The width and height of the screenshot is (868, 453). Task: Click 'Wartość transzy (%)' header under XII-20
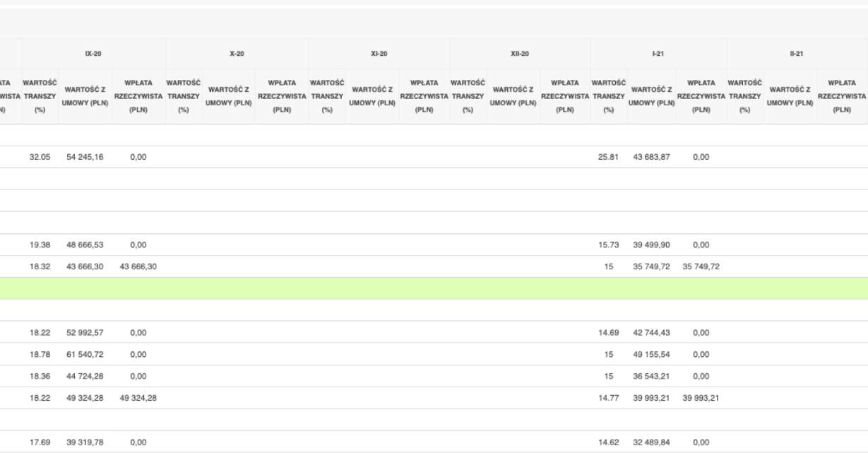click(x=468, y=96)
